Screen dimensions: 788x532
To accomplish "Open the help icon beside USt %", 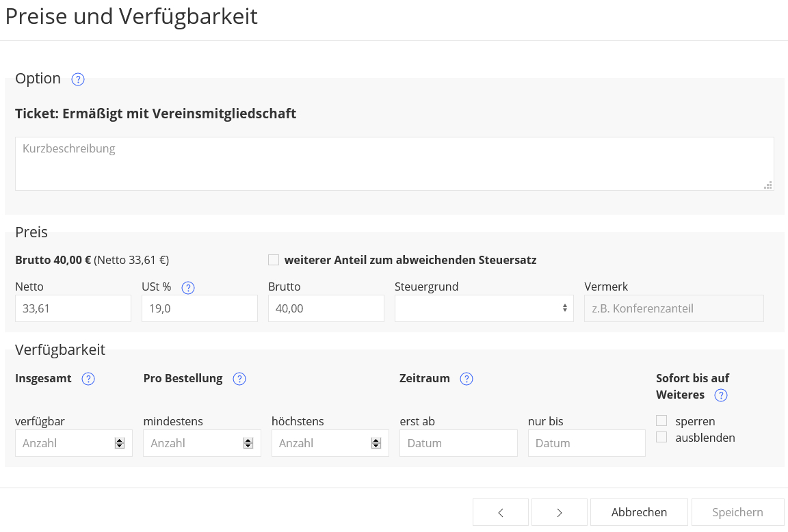I will tap(188, 288).
